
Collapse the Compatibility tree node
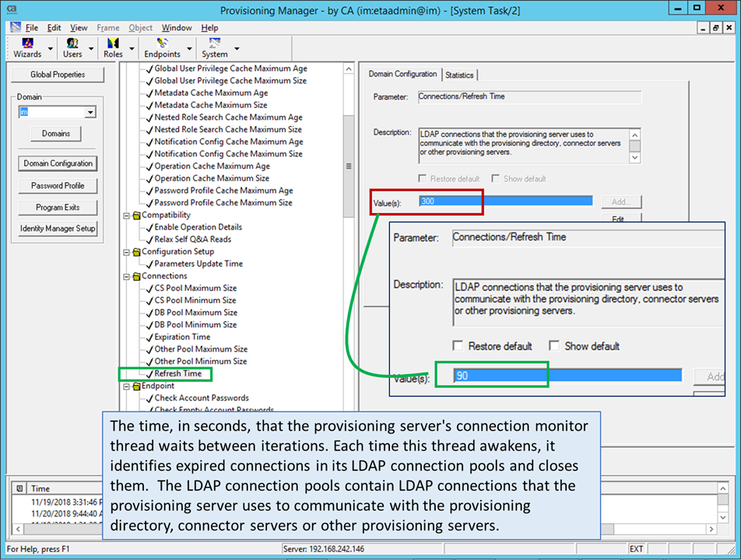pyautogui.click(x=127, y=215)
